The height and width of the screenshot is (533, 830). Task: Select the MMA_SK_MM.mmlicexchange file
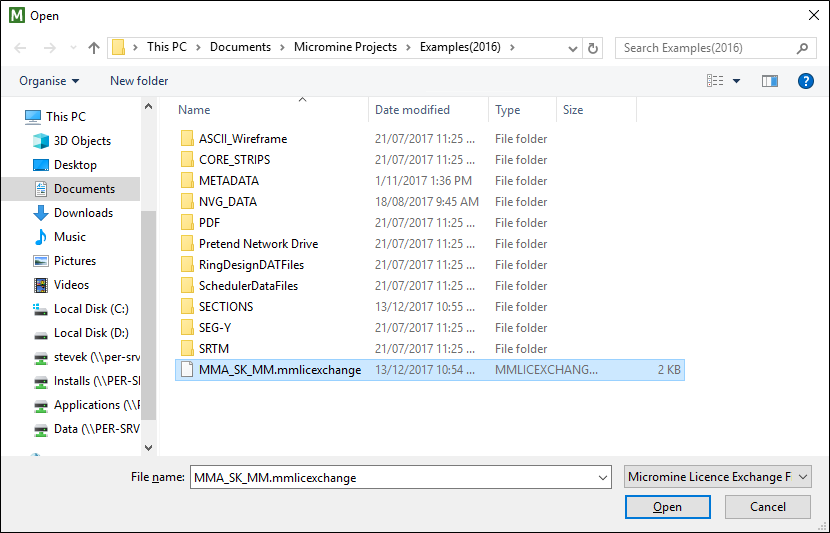click(429, 370)
